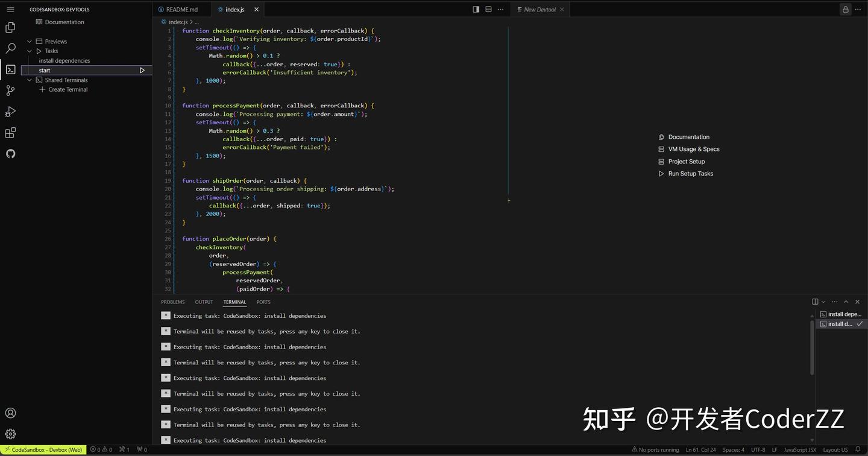Open the VM Usage & Specs documentation link
Viewport: 868px width, 456px height.
tap(693, 149)
